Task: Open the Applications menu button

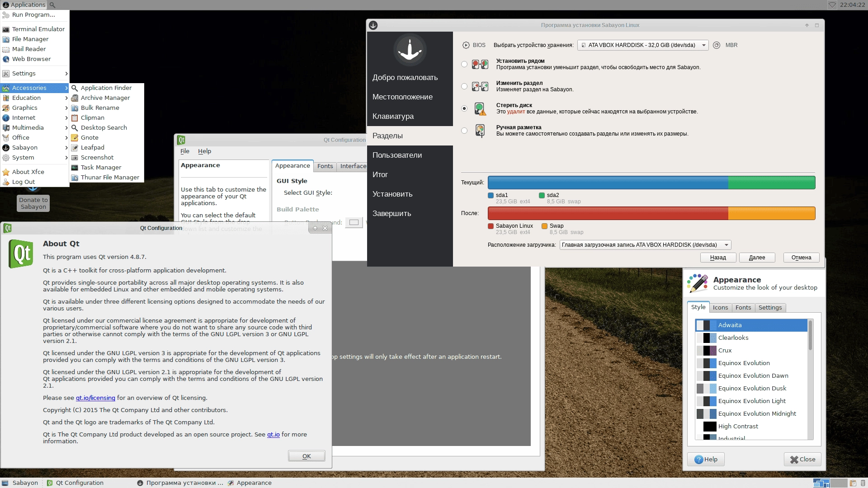Action: [x=24, y=5]
